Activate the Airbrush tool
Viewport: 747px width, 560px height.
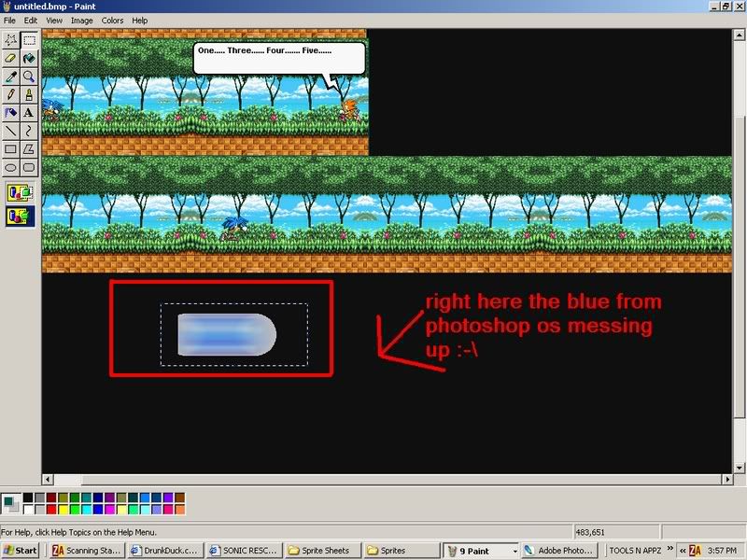11,112
